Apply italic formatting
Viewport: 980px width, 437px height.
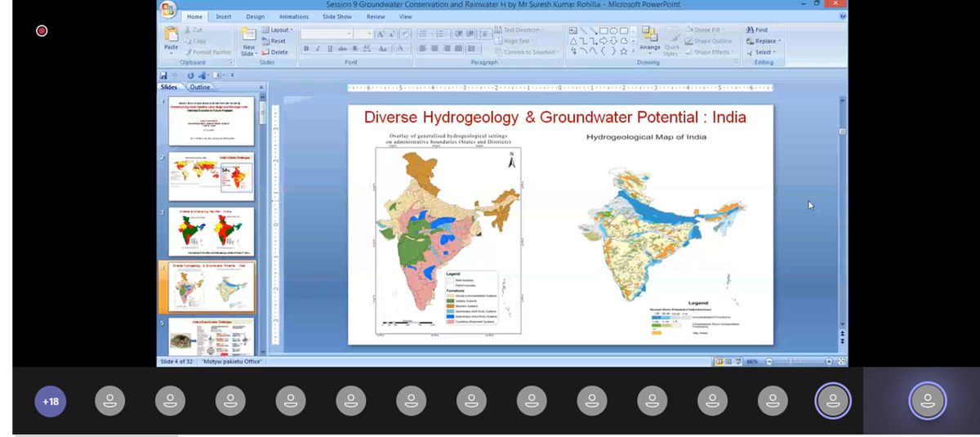coord(317,49)
